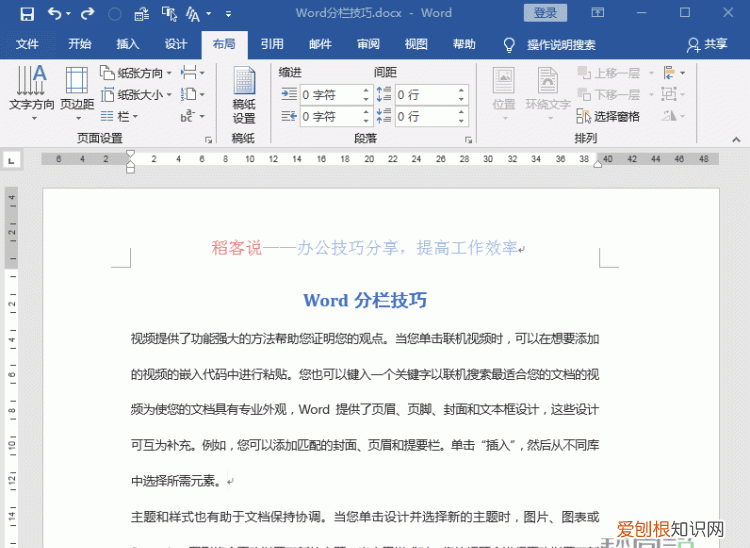Launch 段落 paragraph dialog launcher
750x548 pixels.
click(468, 140)
